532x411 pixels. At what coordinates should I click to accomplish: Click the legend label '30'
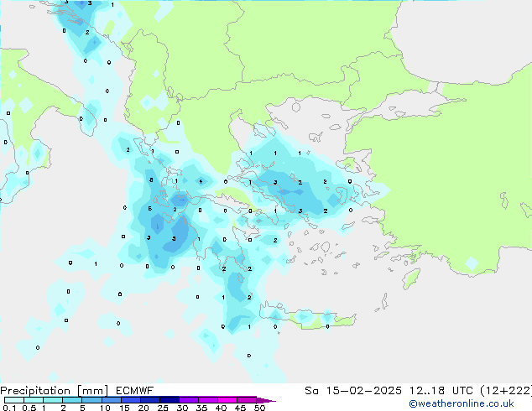point(182,408)
